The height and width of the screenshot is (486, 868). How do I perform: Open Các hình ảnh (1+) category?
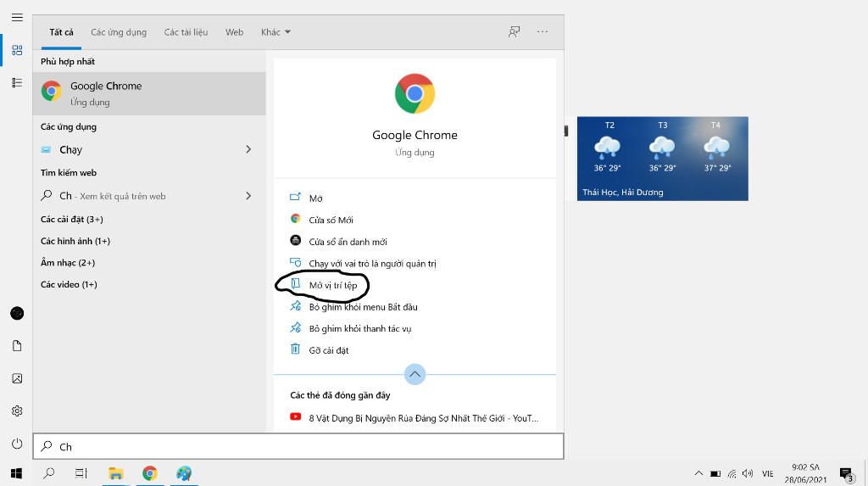tap(75, 241)
